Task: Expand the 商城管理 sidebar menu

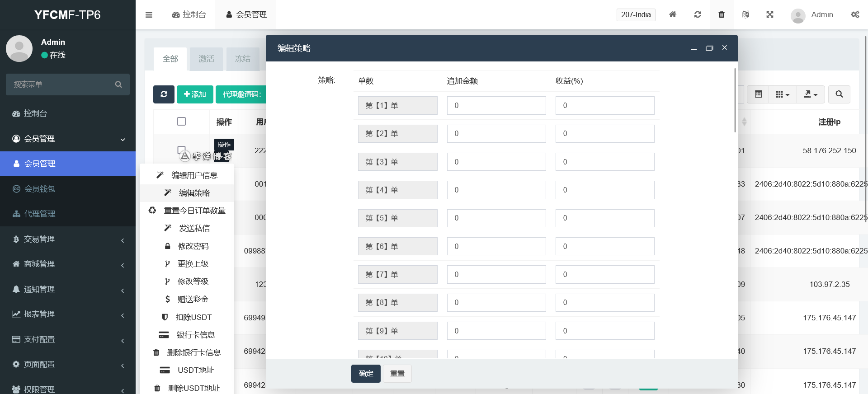Action: pyautogui.click(x=68, y=264)
